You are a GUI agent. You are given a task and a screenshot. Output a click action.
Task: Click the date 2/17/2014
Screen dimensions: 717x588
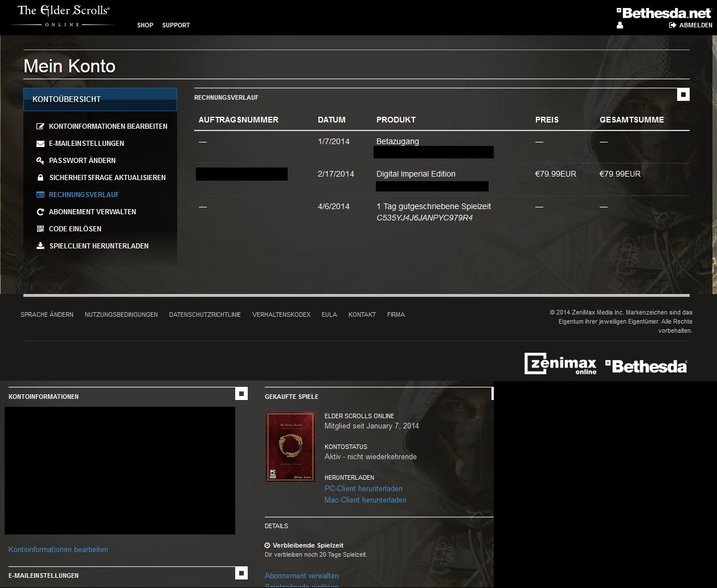pyautogui.click(x=336, y=174)
